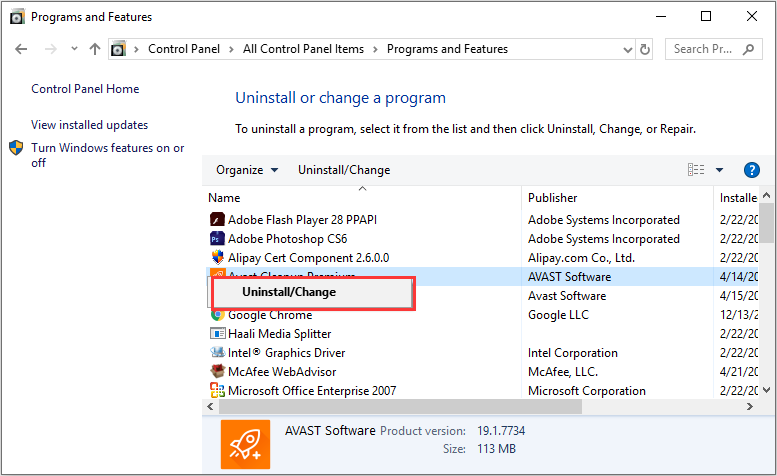The image size is (777, 476).
Task: Click the address bar location icon
Action: coord(118,49)
